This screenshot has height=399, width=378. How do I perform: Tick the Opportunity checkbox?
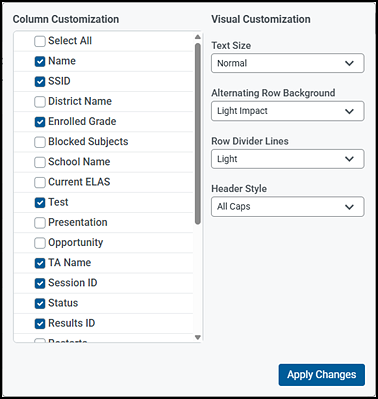[40, 243]
